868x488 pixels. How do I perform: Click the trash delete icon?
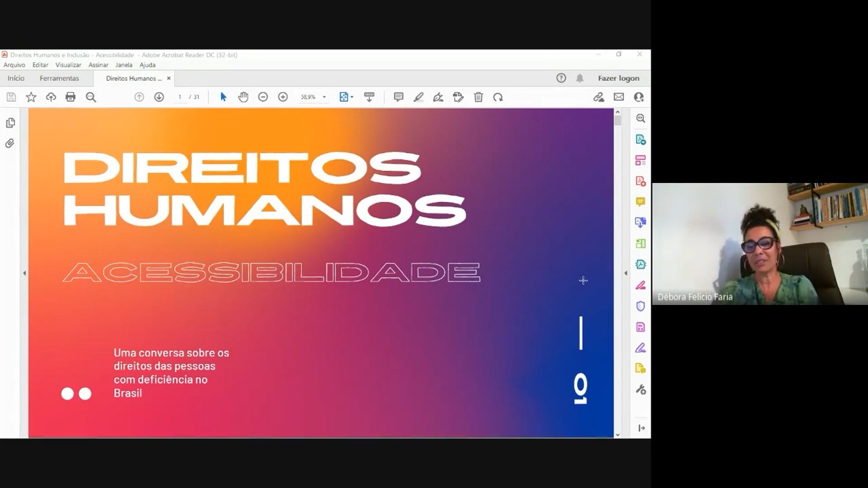click(478, 97)
